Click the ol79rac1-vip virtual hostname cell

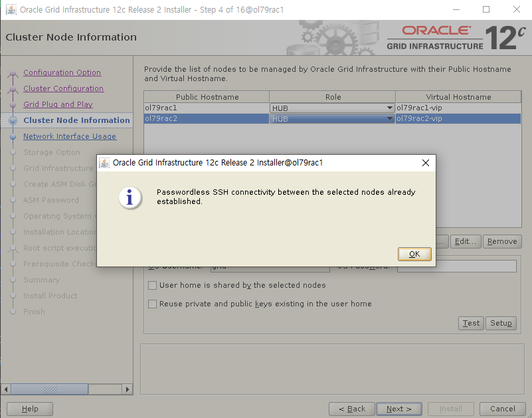458,108
